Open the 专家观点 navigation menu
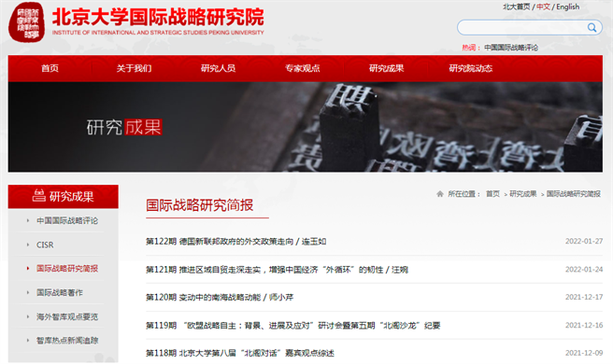Screen dimensions: 613x364 [x=302, y=68]
